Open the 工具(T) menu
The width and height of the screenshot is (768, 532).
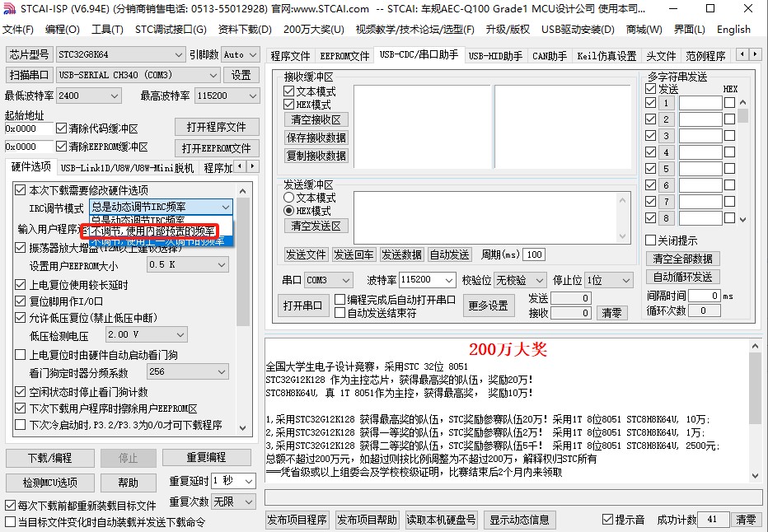pyautogui.click(x=107, y=30)
